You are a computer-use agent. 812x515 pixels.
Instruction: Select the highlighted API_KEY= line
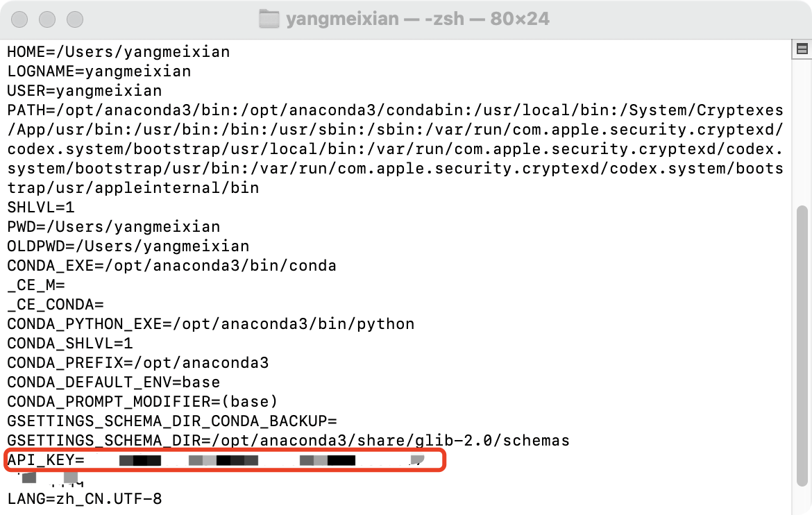tap(222, 459)
